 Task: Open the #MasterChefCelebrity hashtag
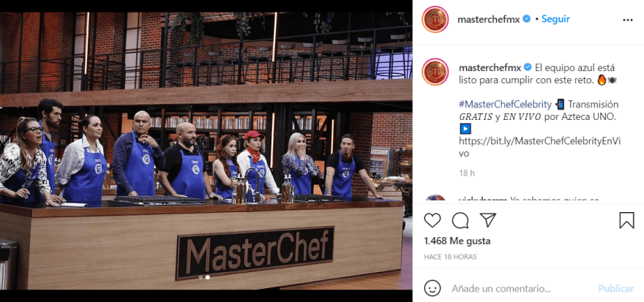tap(505, 105)
